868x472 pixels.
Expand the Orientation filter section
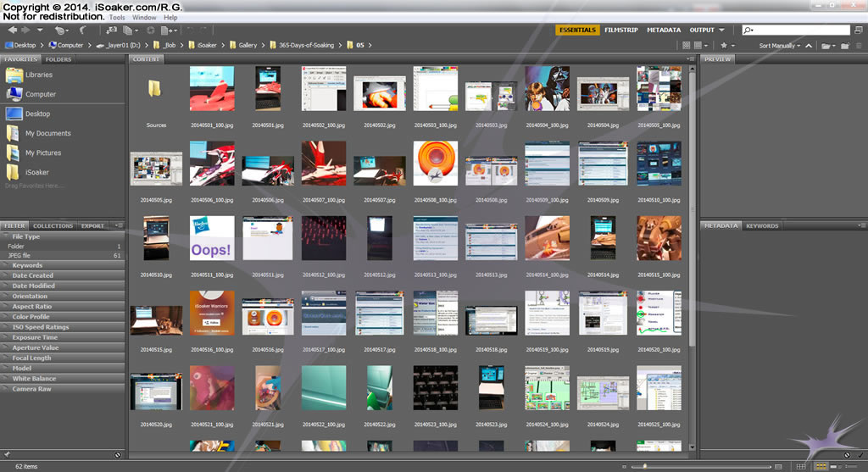[x=62, y=296]
